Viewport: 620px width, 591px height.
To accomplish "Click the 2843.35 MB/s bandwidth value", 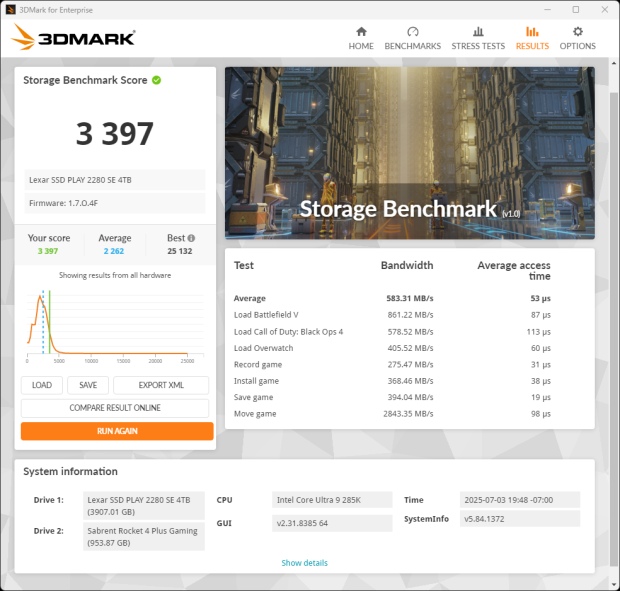I will pyautogui.click(x=408, y=414).
